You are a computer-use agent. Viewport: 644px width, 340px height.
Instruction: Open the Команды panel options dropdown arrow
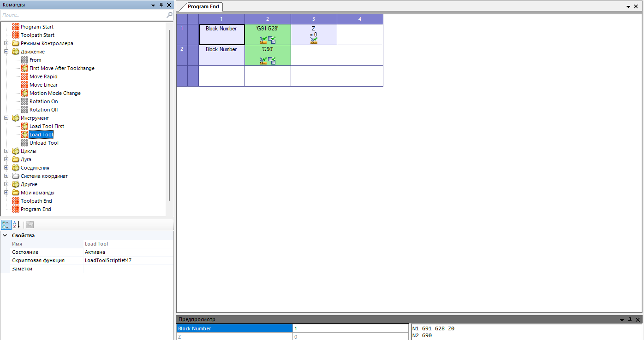[x=153, y=5]
